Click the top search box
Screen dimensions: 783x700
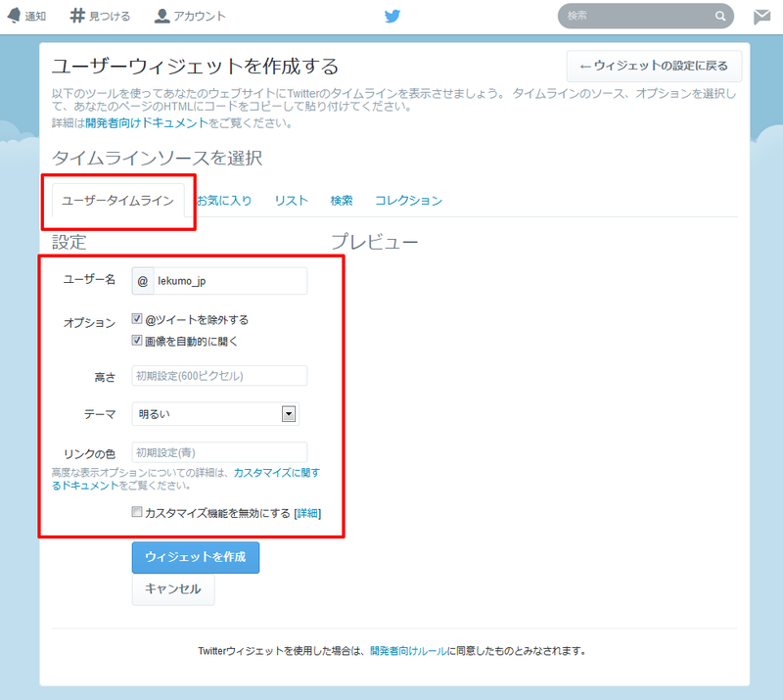[645, 16]
